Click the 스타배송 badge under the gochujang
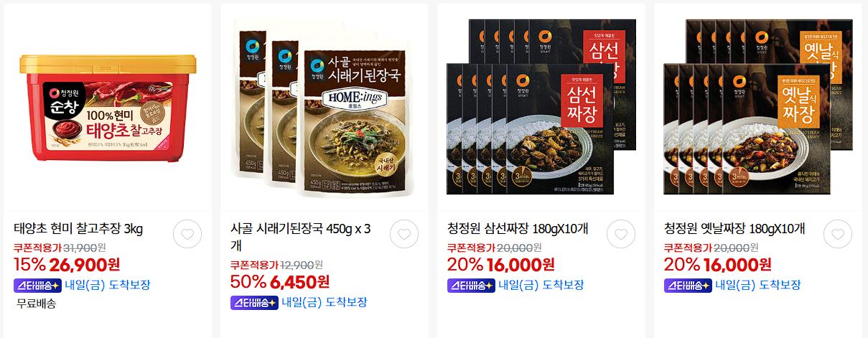 (x=37, y=284)
